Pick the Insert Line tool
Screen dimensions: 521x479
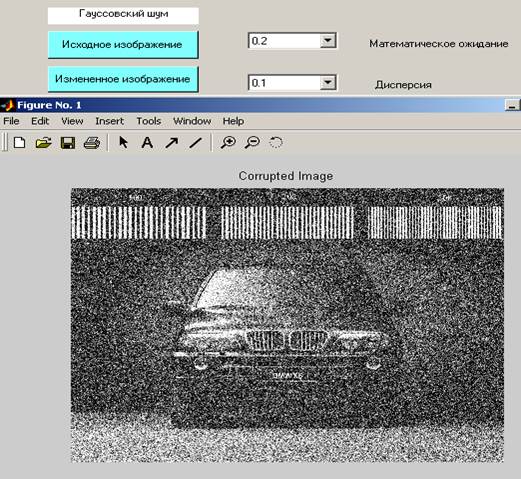pyautogui.click(x=195, y=143)
